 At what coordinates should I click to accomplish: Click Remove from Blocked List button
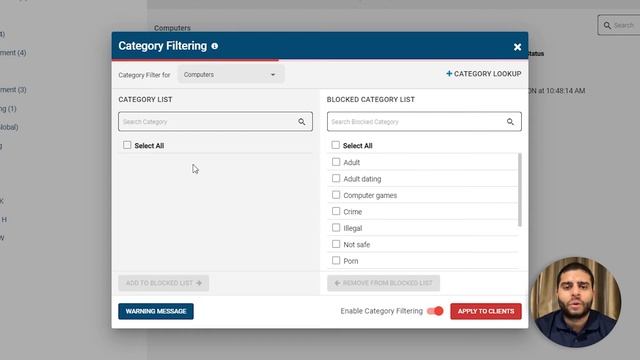tap(383, 283)
